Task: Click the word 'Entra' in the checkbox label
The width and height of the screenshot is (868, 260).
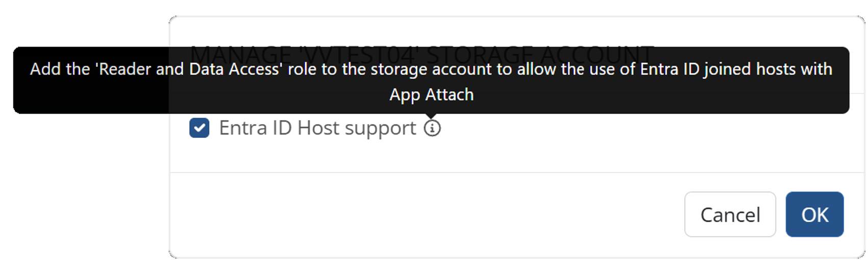Action: 242,128
